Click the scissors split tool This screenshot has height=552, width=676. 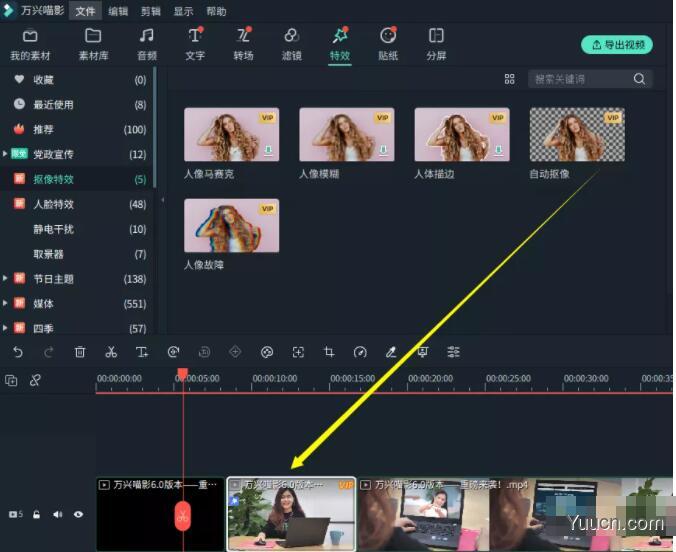click(111, 352)
